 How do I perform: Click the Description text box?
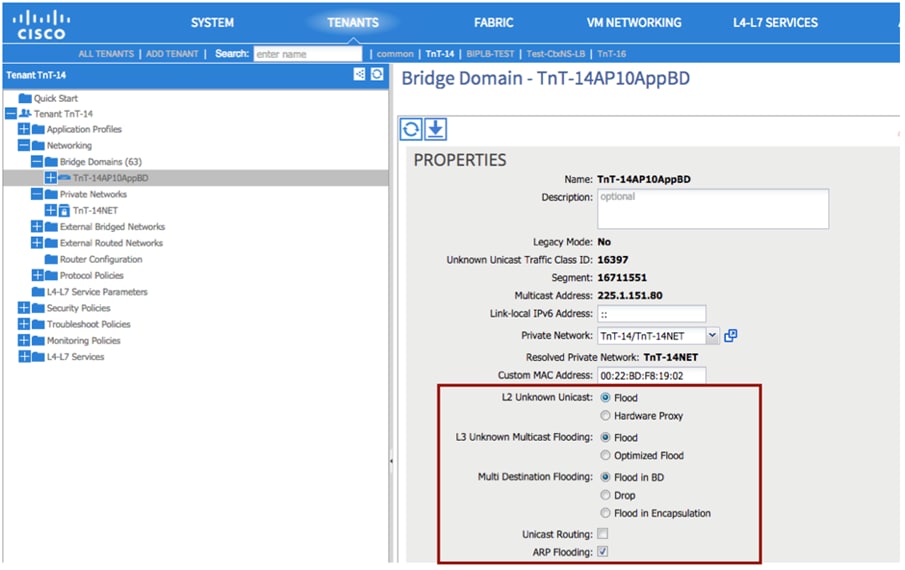tap(713, 208)
